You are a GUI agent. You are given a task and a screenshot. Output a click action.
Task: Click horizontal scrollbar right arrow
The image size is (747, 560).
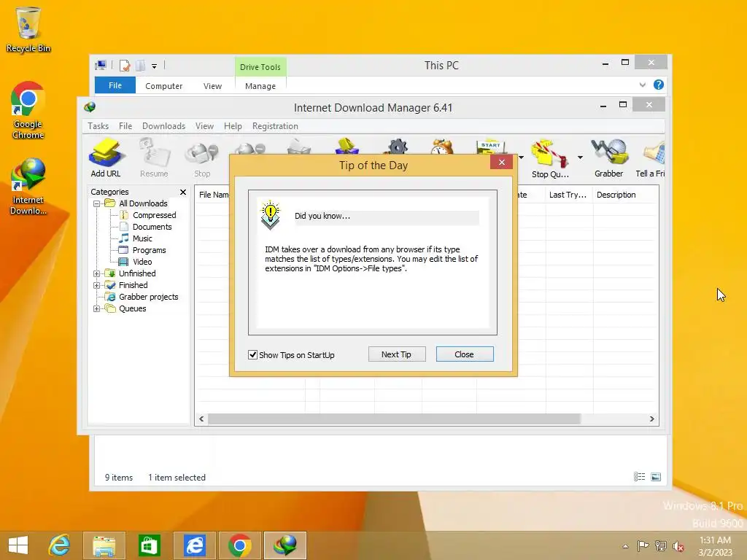652,419
